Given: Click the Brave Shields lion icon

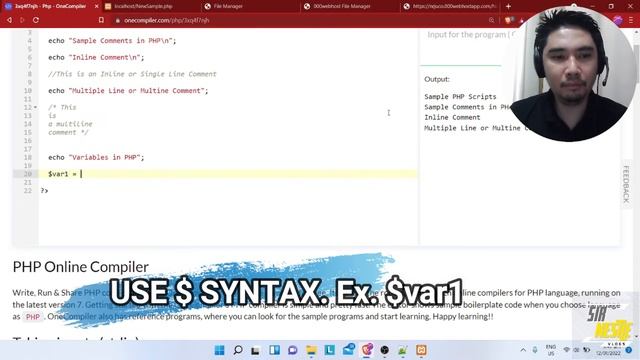Looking at the screenshot, I should 509,20.
